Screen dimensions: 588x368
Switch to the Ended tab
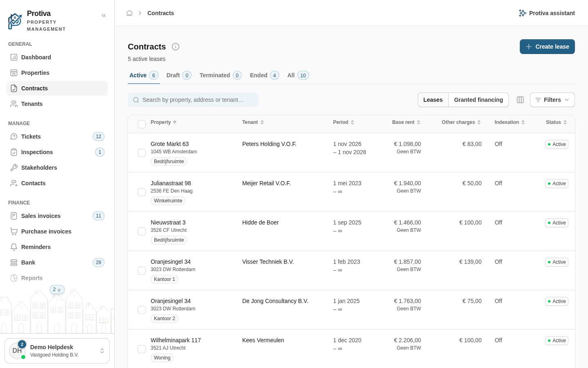[264, 75]
